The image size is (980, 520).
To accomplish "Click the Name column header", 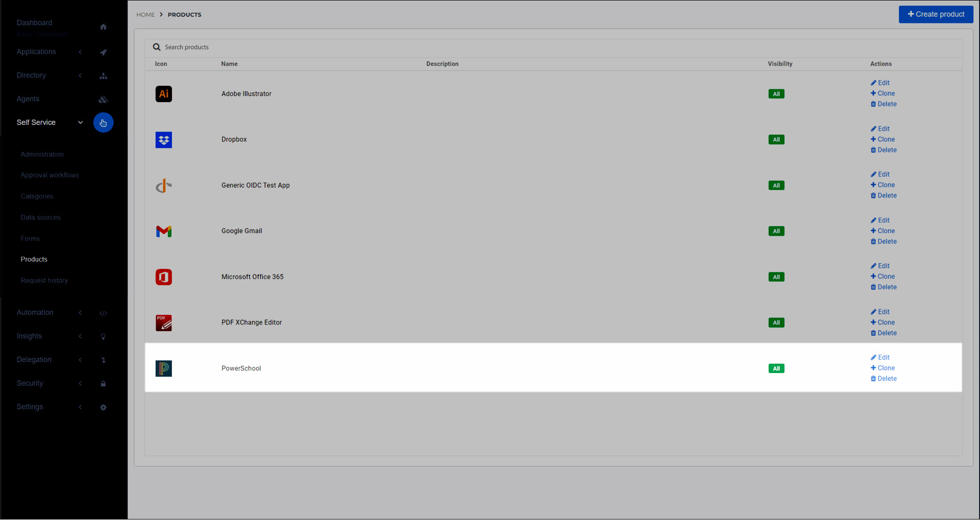I will [x=229, y=64].
